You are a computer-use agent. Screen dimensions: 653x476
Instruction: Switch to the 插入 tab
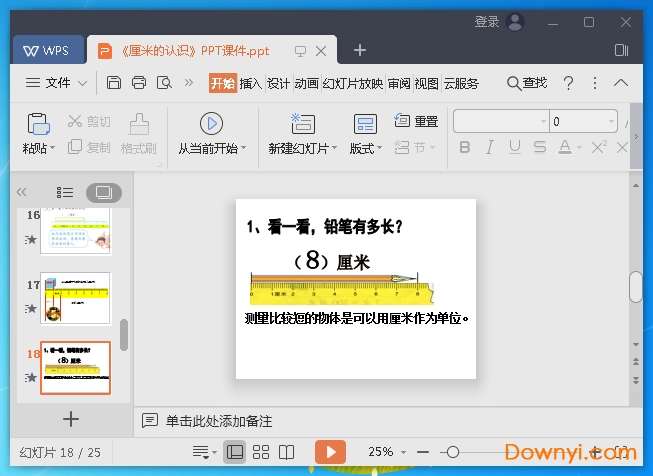point(250,83)
